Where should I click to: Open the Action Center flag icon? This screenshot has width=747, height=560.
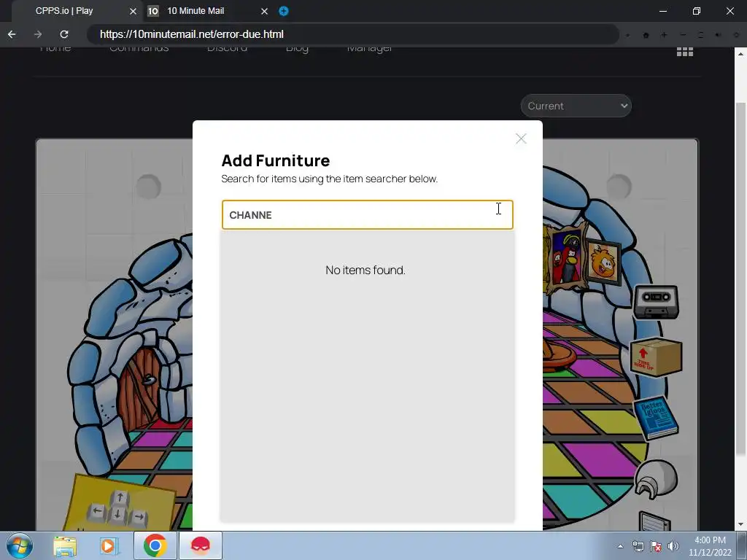[x=656, y=546]
